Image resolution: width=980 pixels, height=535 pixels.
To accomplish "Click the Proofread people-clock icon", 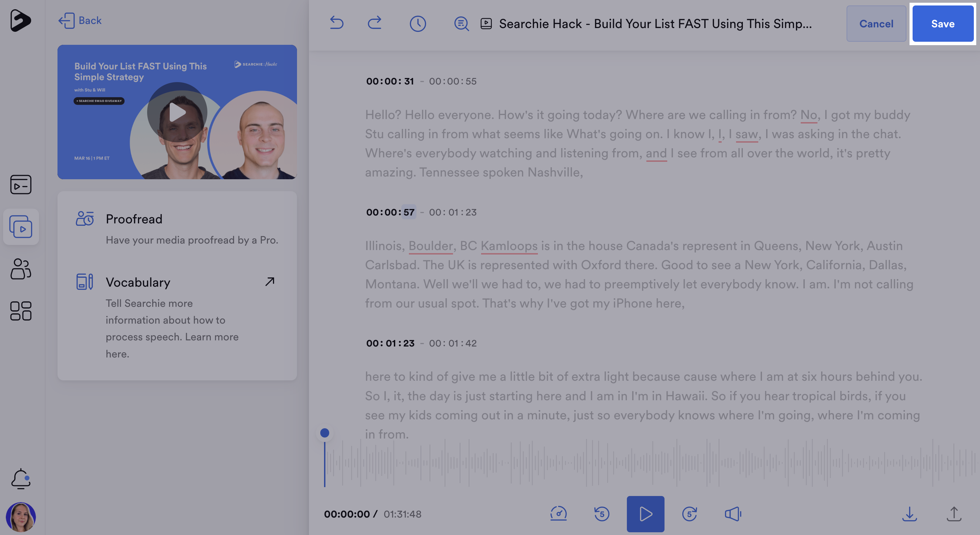I will 85,219.
